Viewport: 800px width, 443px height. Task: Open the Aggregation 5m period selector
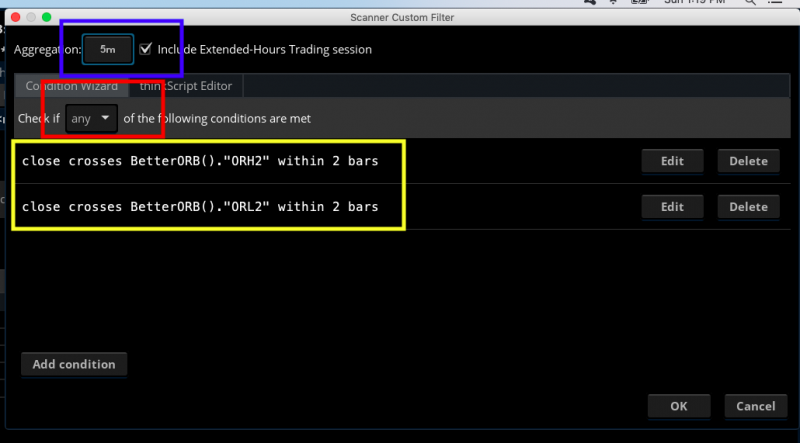tap(107, 48)
